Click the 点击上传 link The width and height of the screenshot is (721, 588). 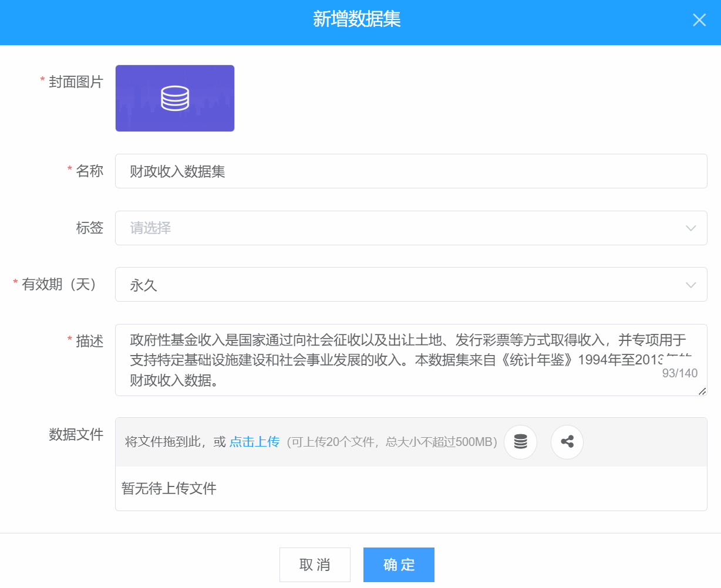[254, 442]
